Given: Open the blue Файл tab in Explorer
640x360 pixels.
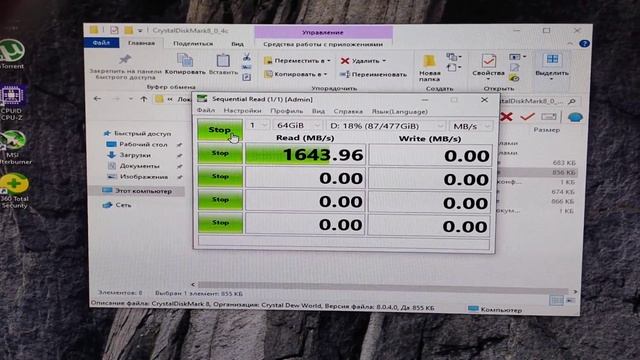Looking at the screenshot, I should pyautogui.click(x=101, y=43).
